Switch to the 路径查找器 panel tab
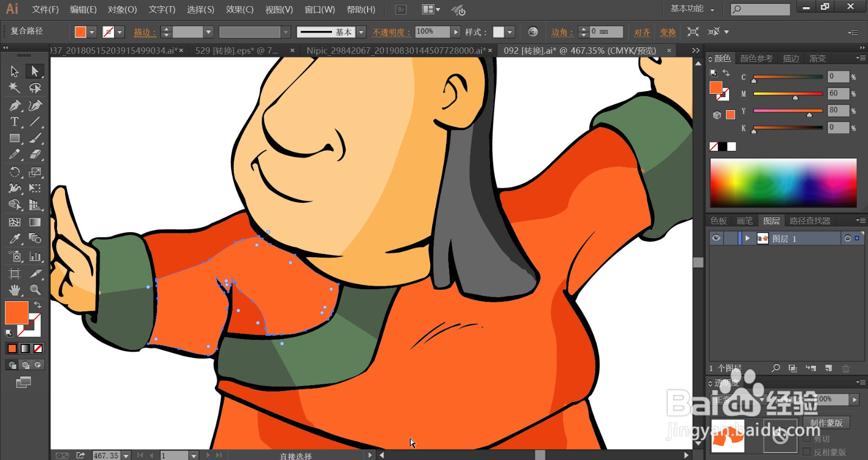Screen dimensions: 868x460 pyautogui.click(x=810, y=221)
